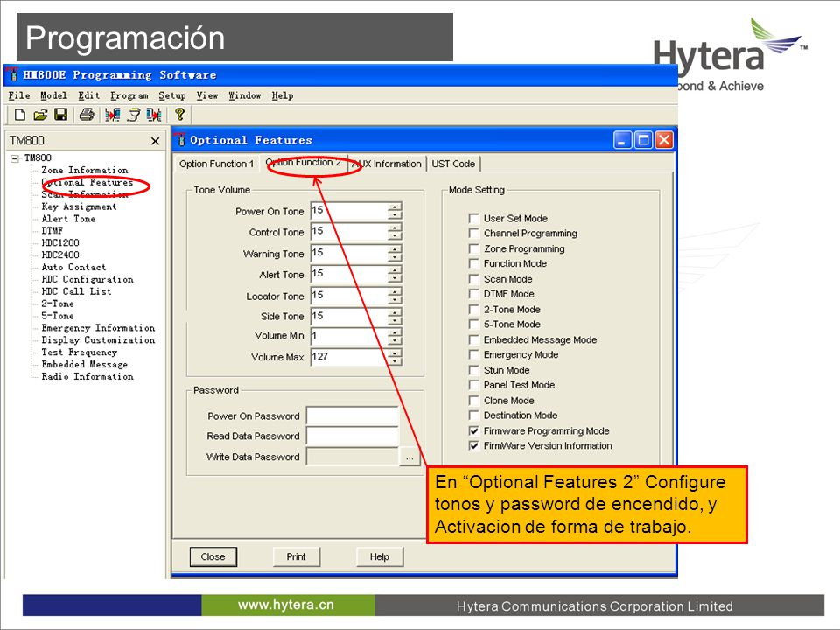Enable the Clone Mode checkbox

click(473, 401)
